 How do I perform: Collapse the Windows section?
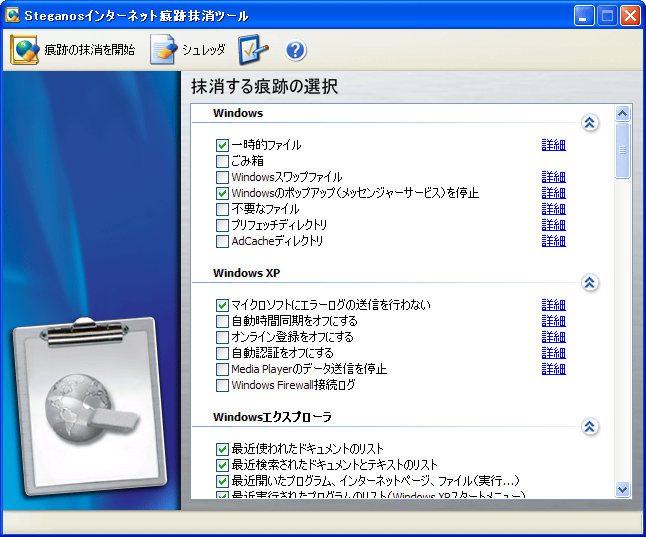(590, 122)
